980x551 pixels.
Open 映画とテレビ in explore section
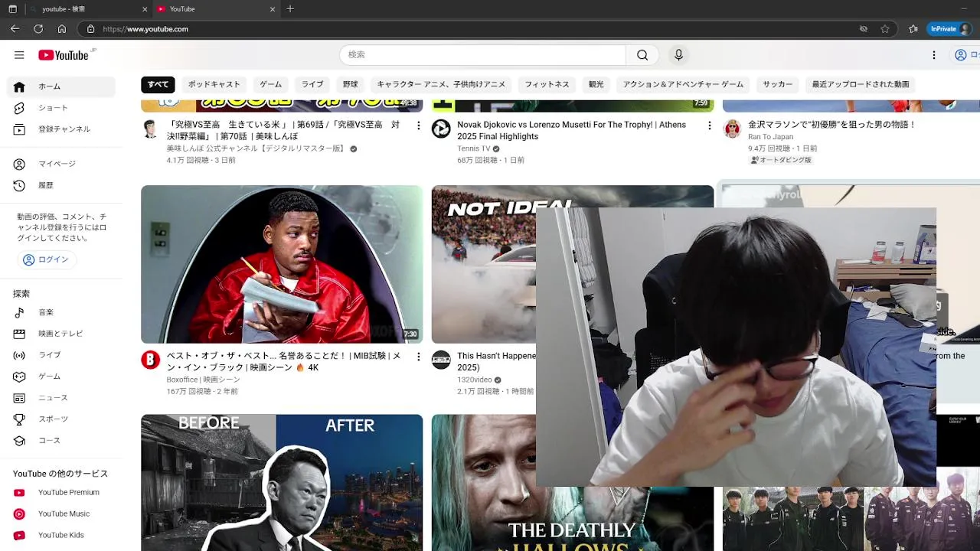(x=61, y=334)
